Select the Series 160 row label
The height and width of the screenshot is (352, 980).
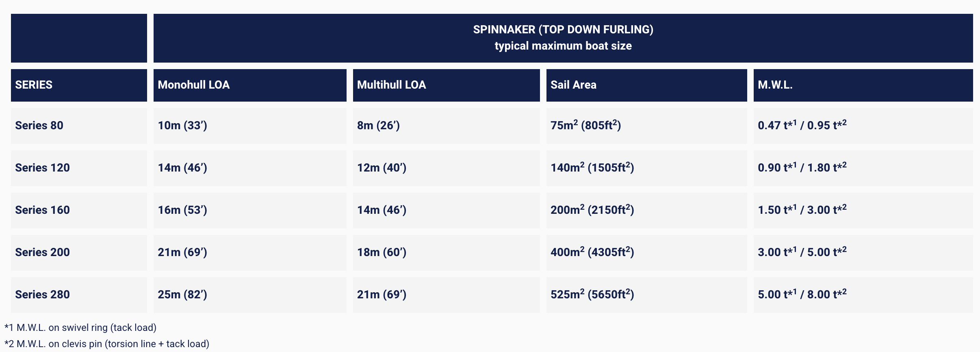point(42,210)
